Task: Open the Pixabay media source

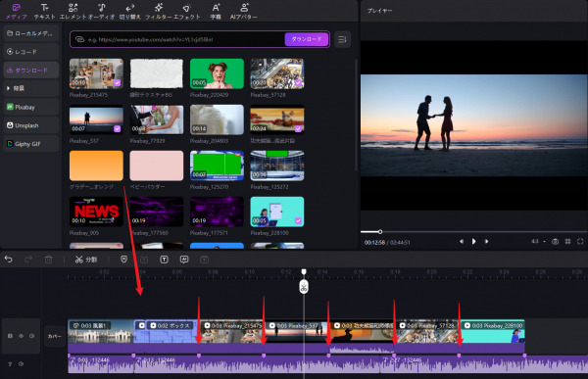Action: (31, 107)
